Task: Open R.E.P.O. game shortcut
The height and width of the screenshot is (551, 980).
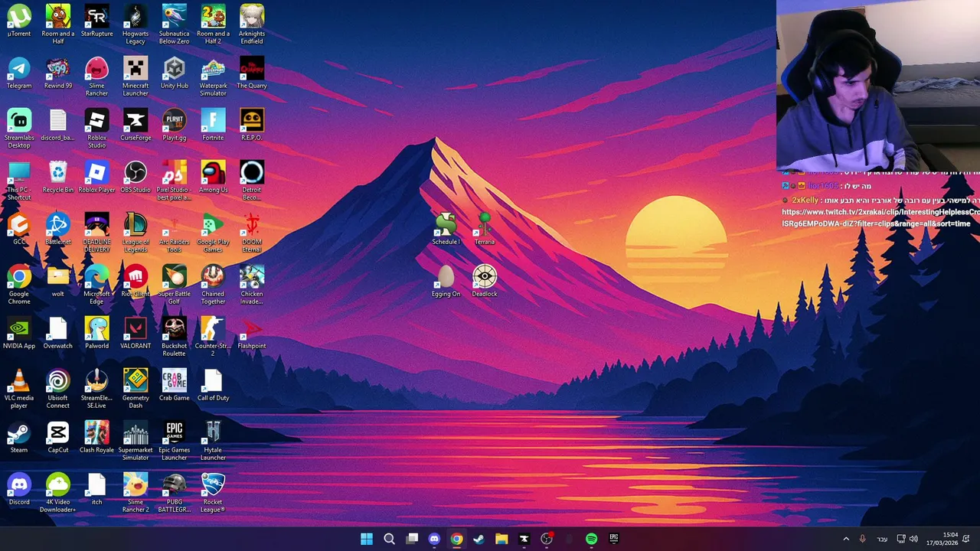Action: click(x=252, y=126)
